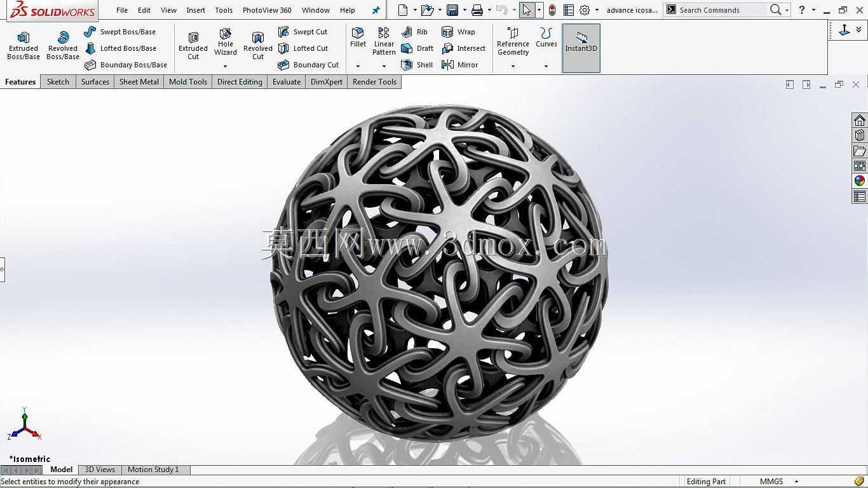Open the Save dropdown arrow

pyautogui.click(x=465, y=10)
